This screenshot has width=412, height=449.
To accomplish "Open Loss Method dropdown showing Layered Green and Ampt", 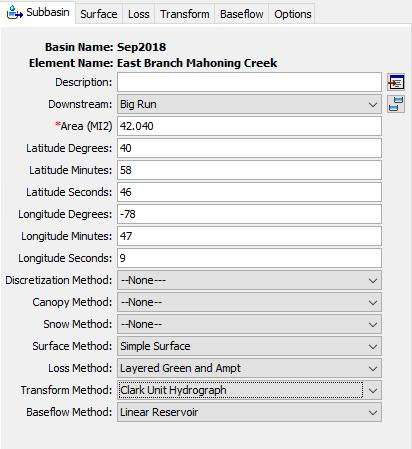I will 249,368.
